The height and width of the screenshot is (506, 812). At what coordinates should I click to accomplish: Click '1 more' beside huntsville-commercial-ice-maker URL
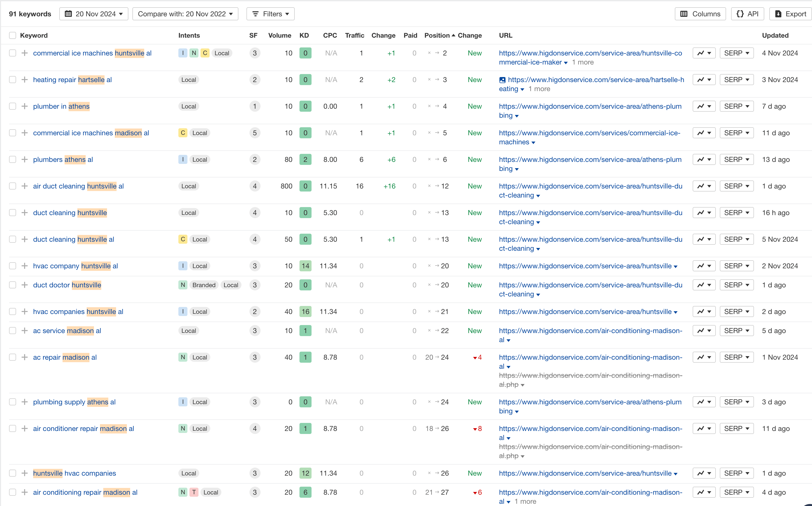pyautogui.click(x=583, y=62)
